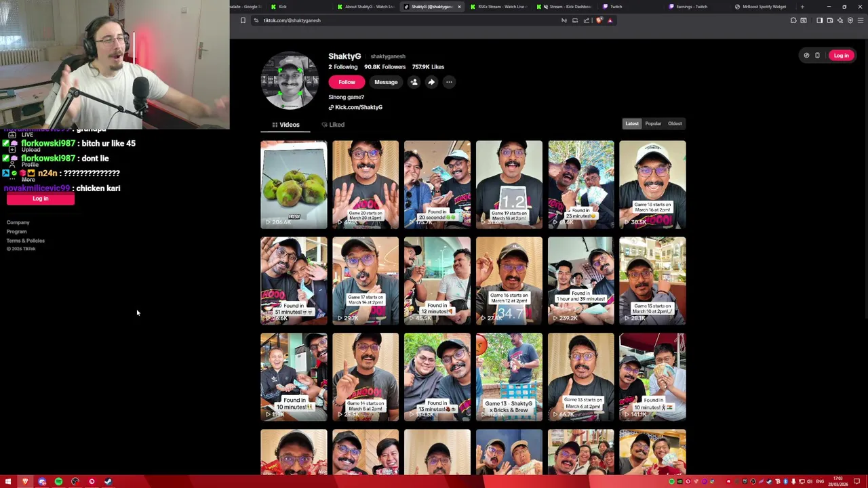868x488 pixels.
Task: Sort videos by Oldest
Action: pyautogui.click(x=675, y=123)
